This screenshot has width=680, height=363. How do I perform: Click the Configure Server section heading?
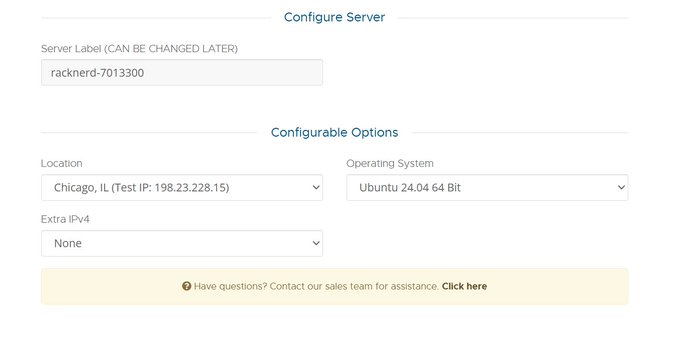pyautogui.click(x=334, y=17)
